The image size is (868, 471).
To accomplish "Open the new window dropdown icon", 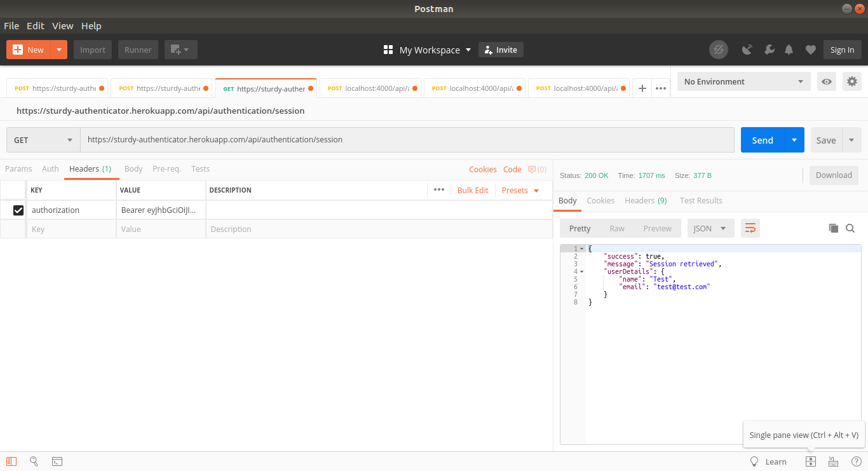I will (x=180, y=50).
